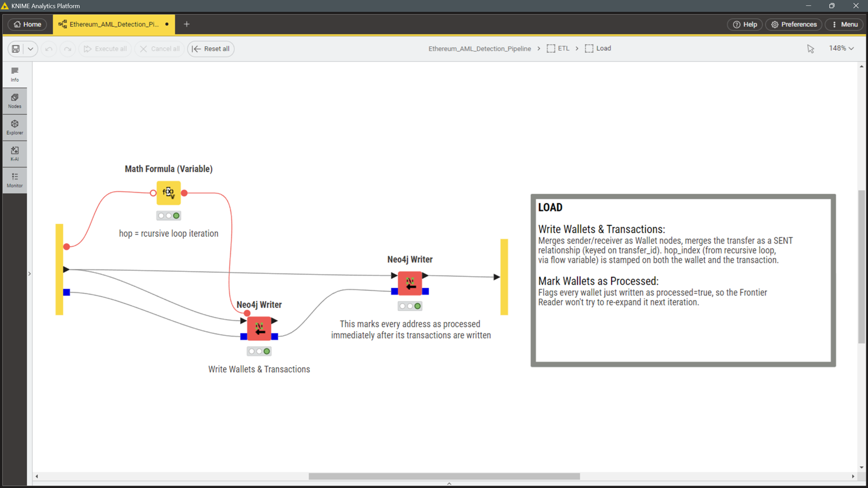Image resolution: width=868 pixels, height=488 pixels.
Task: Expand the save options dropdown arrow
Action: (31, 49)
